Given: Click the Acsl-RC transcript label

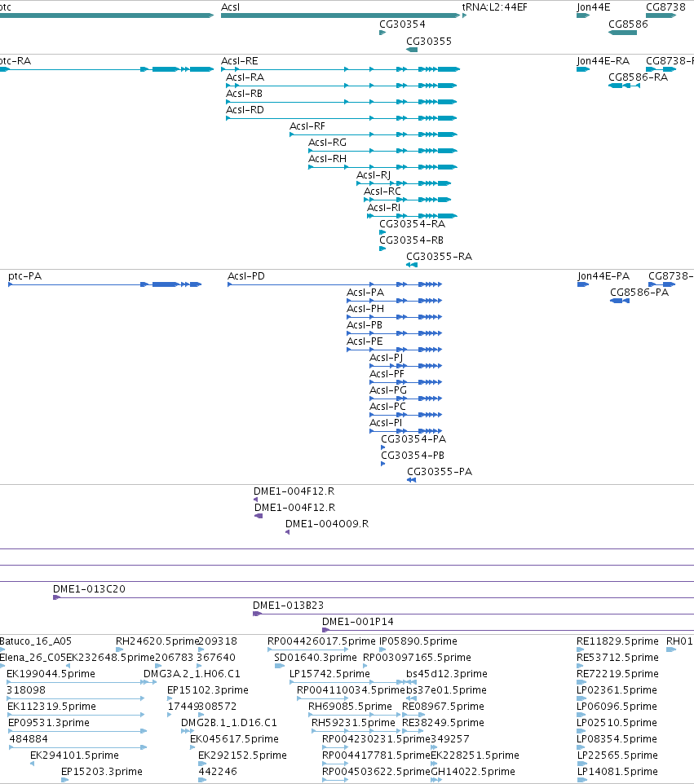Looking at the screenshot, I should [382, 191].
